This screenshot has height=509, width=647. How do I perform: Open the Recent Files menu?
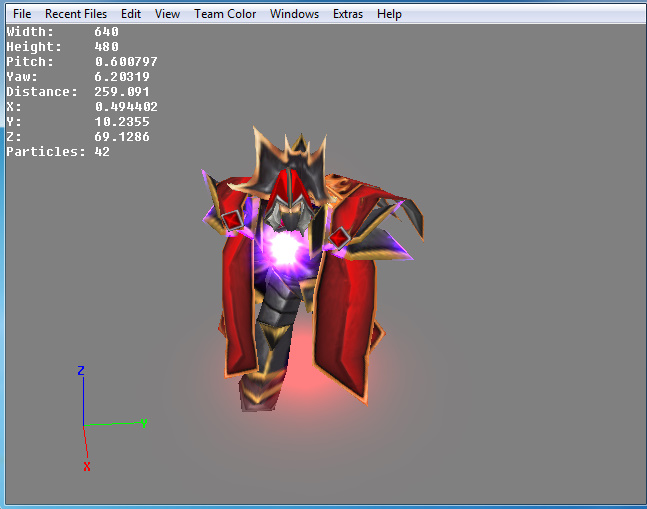coord(76,14)
